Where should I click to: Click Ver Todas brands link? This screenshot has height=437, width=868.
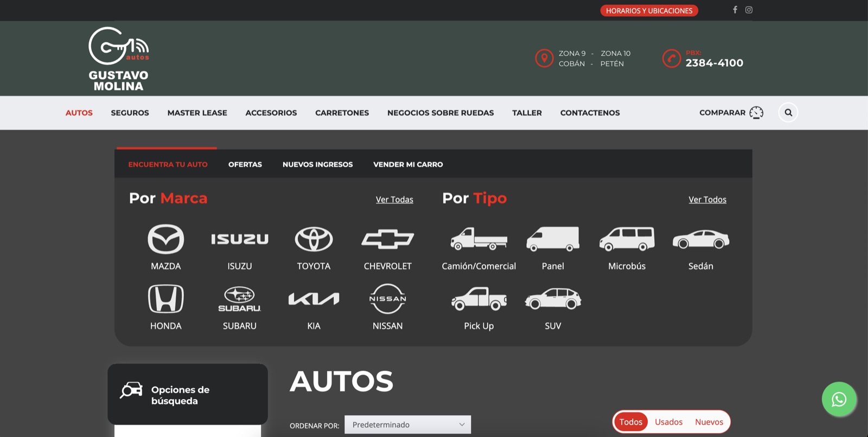394,200
